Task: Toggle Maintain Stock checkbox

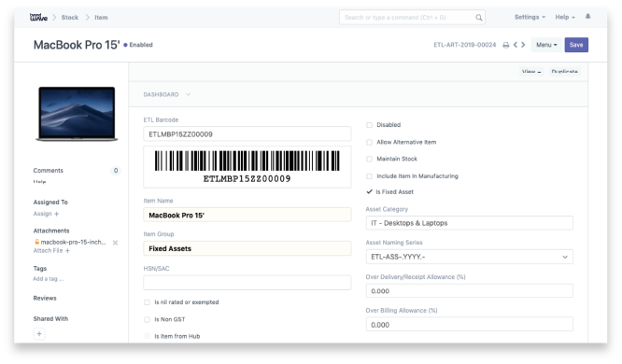Action: (x=369, y=159)
